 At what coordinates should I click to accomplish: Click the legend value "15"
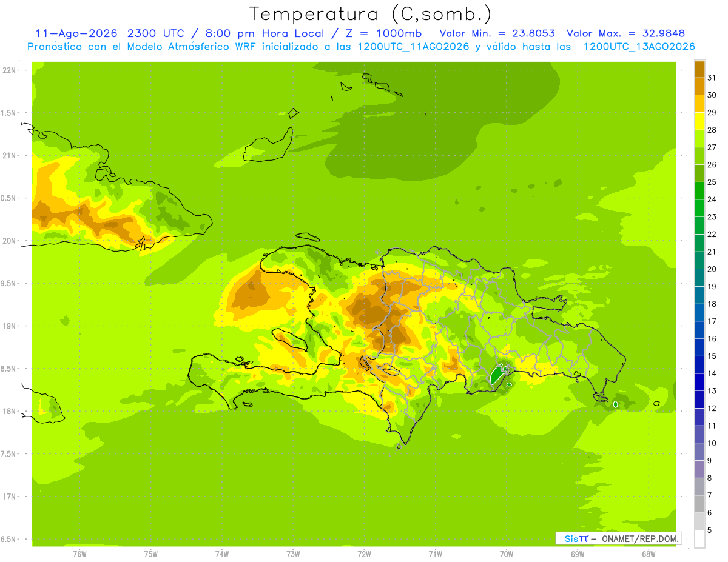pos(712,356)
